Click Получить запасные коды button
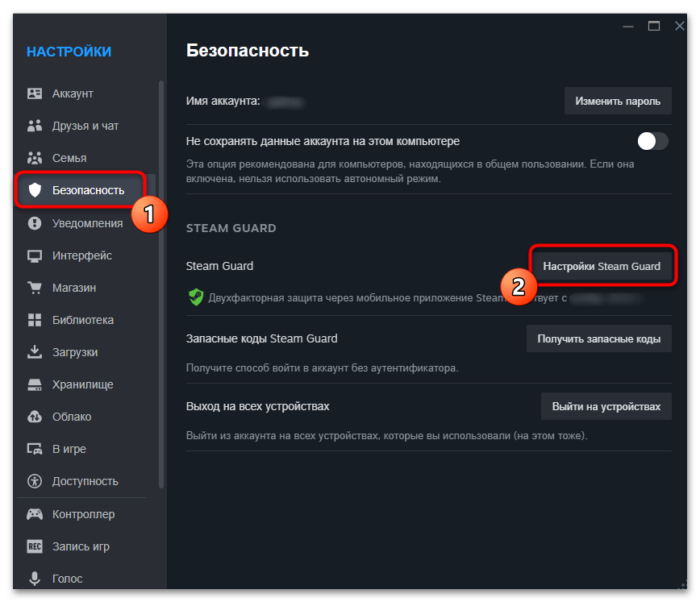The image size is (700, 602). tap(598, 338)
